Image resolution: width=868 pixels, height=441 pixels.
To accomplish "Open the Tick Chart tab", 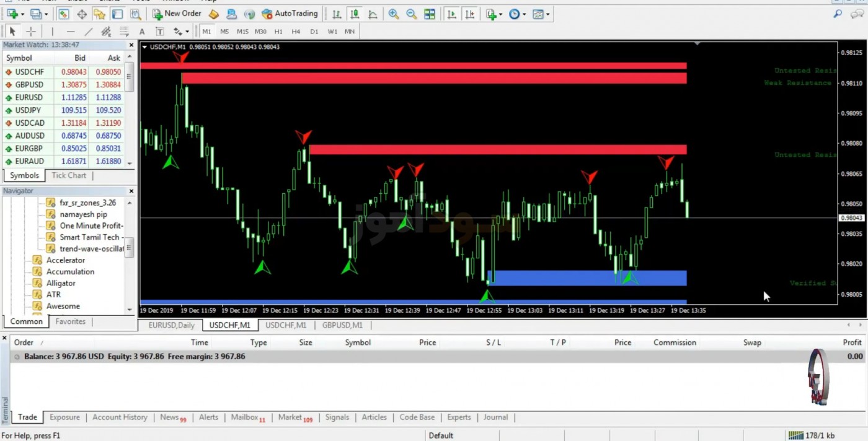I will (x=69, y=175).
